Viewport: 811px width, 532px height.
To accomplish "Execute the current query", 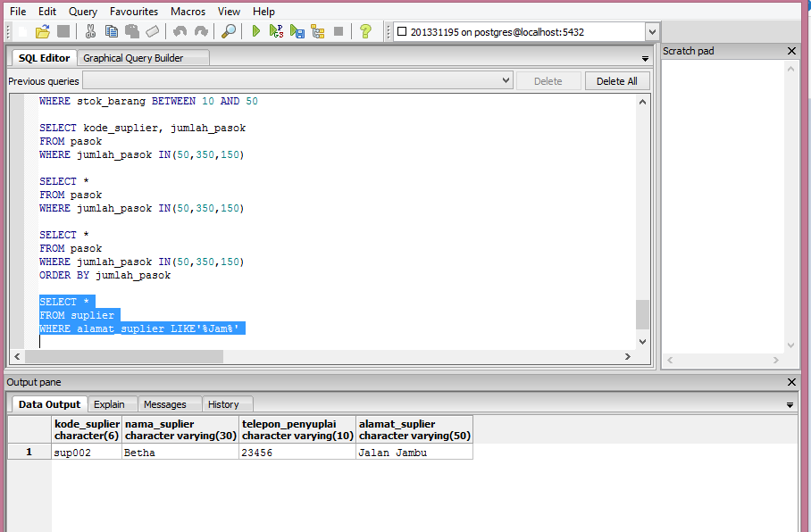I will [x=255, y=31].
